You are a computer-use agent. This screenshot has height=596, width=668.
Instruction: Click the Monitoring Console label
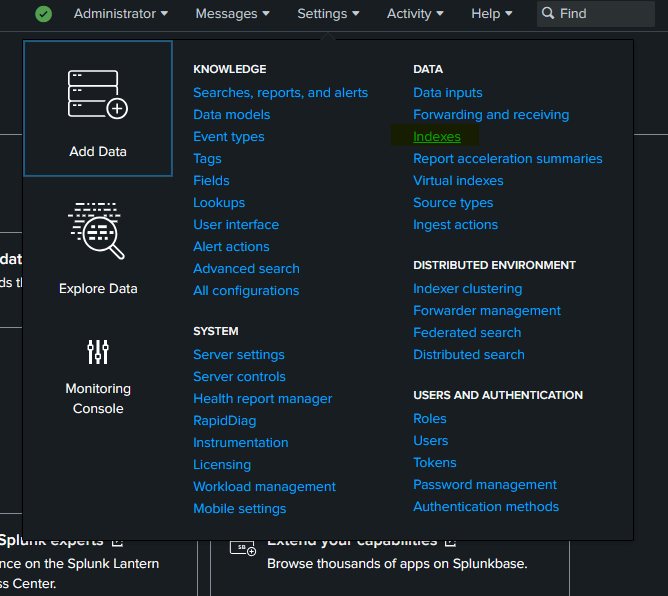pyautogui.click(x=98, y=399)
